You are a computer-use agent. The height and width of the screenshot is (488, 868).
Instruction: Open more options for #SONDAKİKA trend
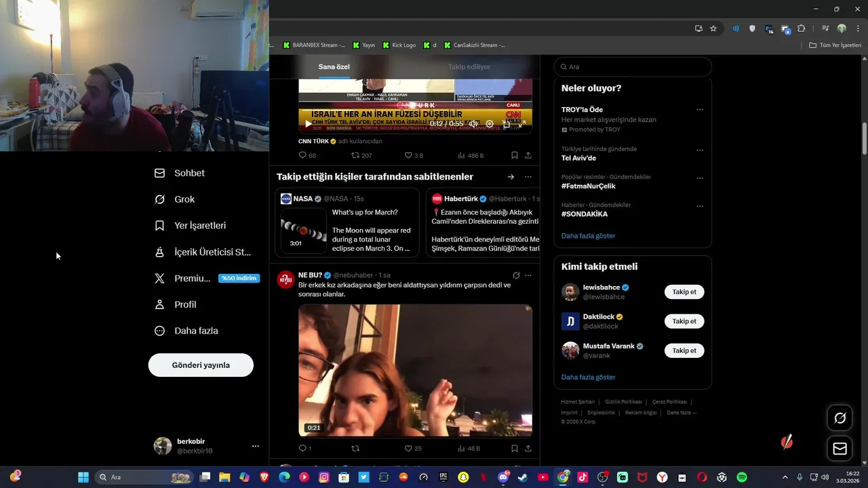[x=700, y=206]
